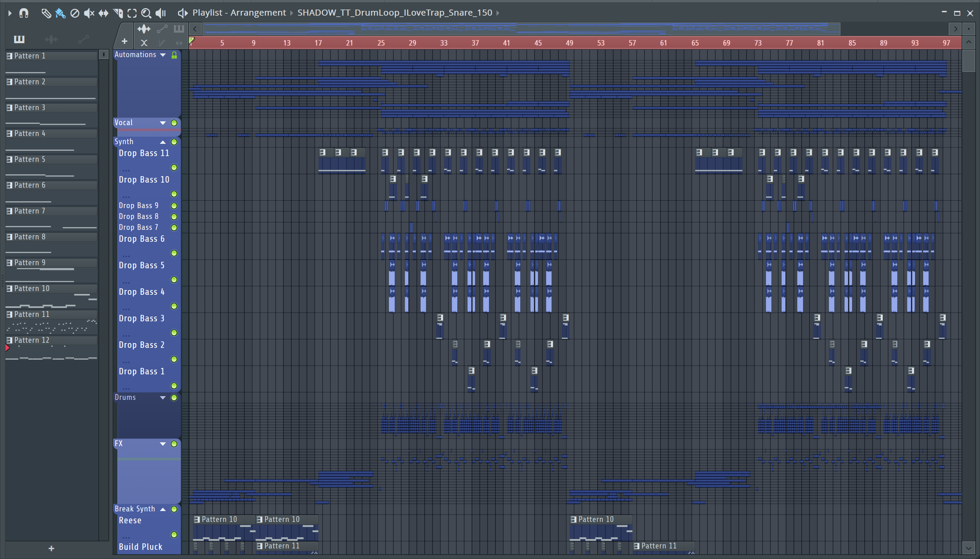
Task: Mute the Reese track
Action: [x=174, y=535]
